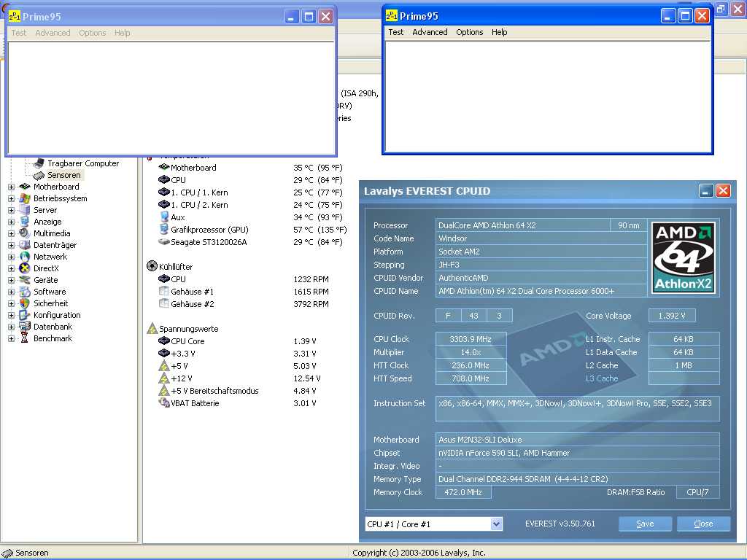
Task: Click the Netzwerk globe icon
Action: click(x=25, y=257)
